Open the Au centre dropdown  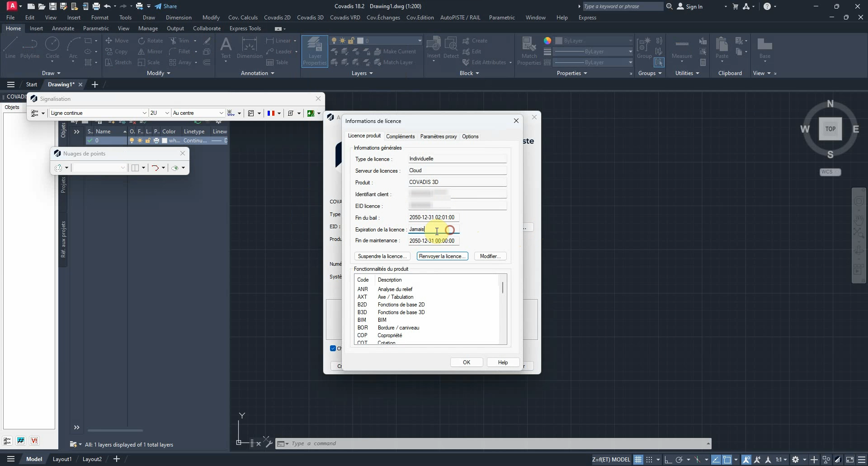click(x=198, y=113)
